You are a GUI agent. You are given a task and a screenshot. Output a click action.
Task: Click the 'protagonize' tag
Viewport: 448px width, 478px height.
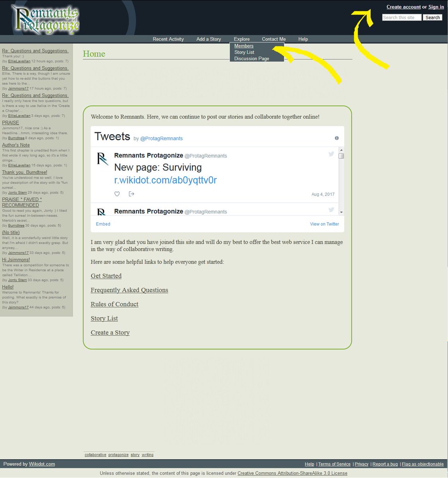click(x=118, y=454)
